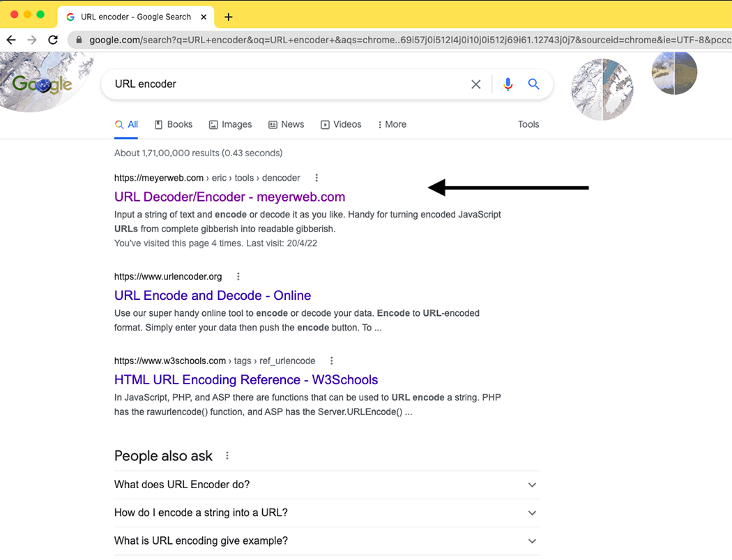
Task: Open options for W3Schools result
Action: (x=332, y=361)
